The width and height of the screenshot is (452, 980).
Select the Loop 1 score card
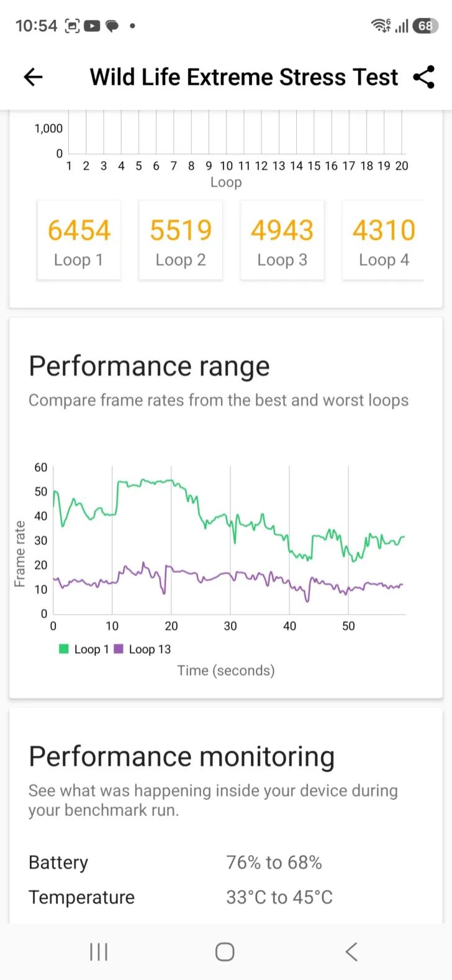pos(79,240)
